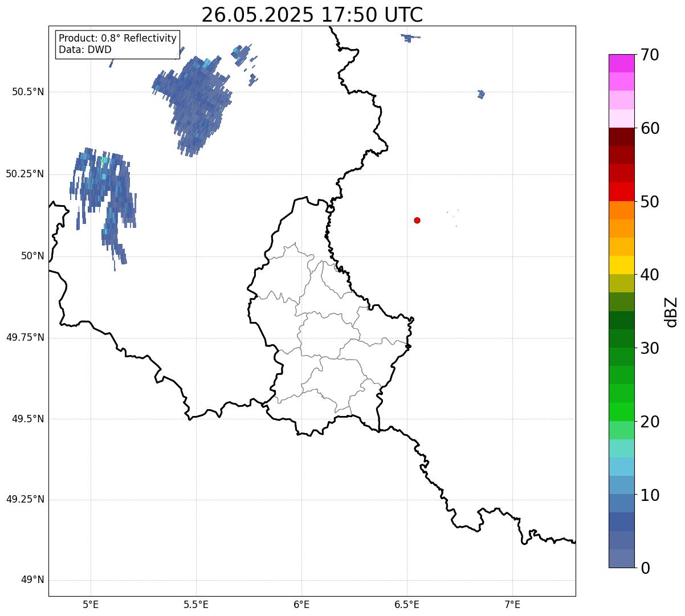Screen dimensions: 685x616
Task: Click the '5.5°E' longitude label
Action: [196, 604]
